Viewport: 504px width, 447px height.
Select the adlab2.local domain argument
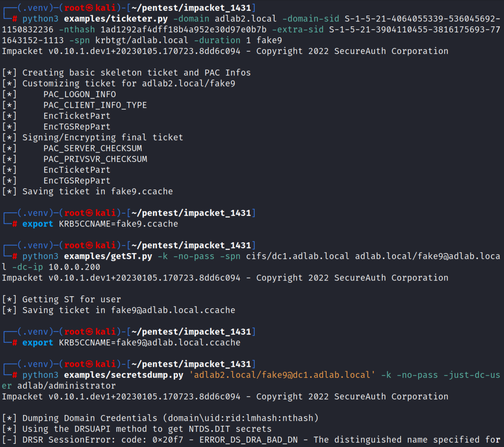(x=245, y=19)
